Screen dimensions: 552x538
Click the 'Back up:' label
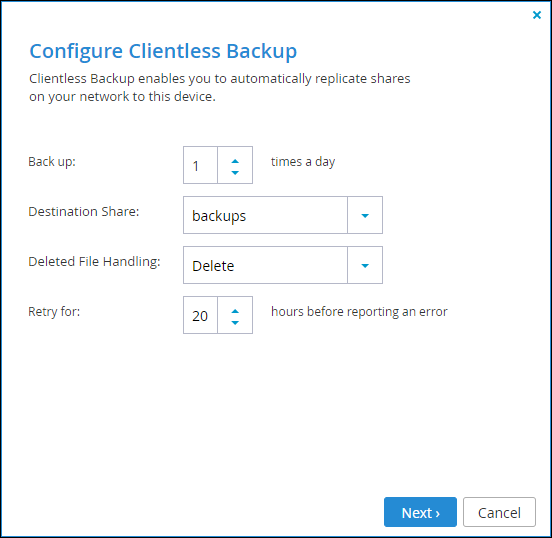[52, 162]
